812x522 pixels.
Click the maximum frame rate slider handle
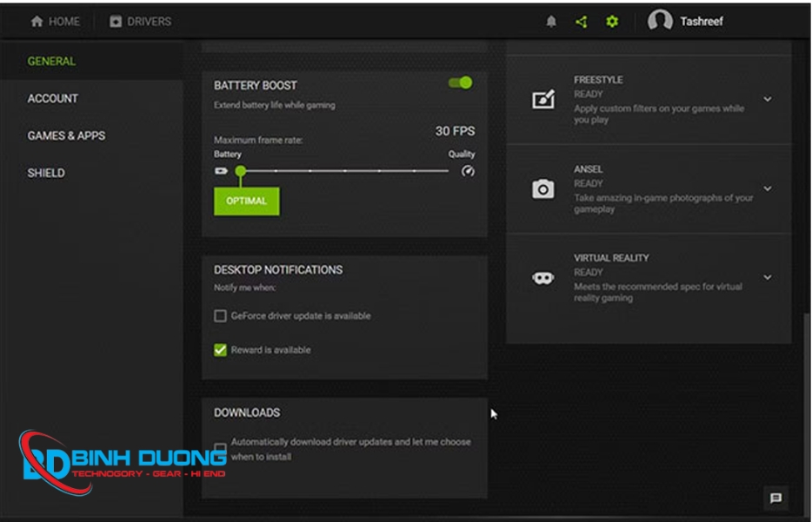241,171
